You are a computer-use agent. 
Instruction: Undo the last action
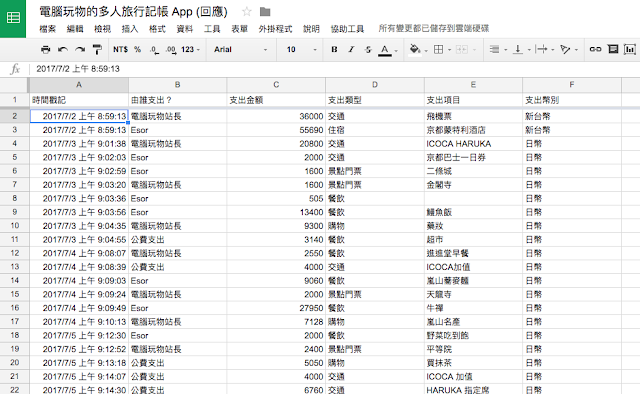pyautogui.click(x=63, y=49)
